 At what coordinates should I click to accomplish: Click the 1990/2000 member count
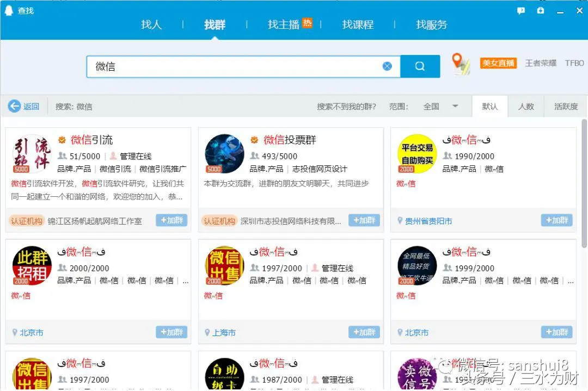click(x=475, y=156)
